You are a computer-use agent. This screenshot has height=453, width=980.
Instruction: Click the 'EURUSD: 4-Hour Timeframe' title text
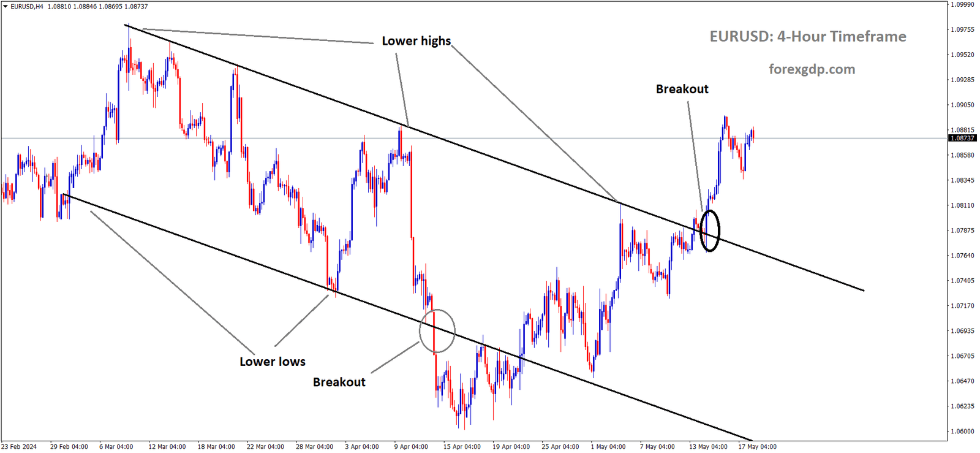point(808,37)
